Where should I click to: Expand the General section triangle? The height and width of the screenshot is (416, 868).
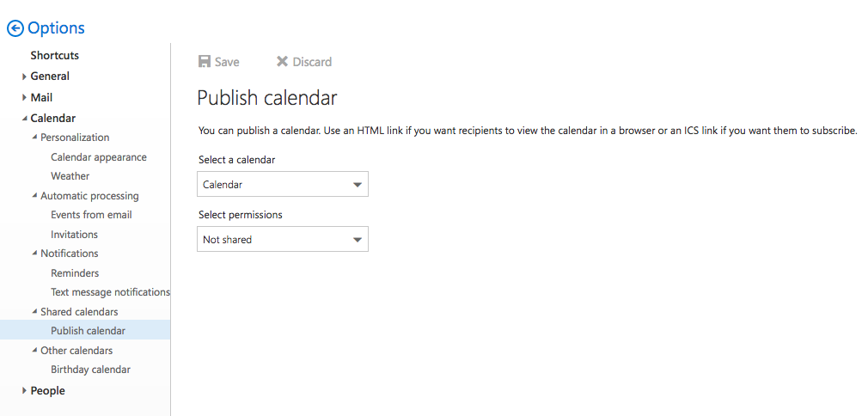pyautogui.click(x=24, y=76)
